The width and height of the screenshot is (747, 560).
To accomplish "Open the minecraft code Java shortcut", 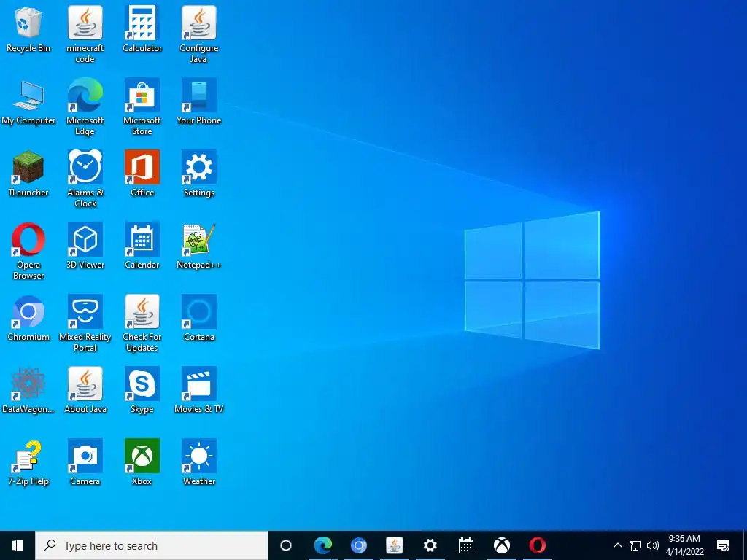I will [x=85, y=35].
